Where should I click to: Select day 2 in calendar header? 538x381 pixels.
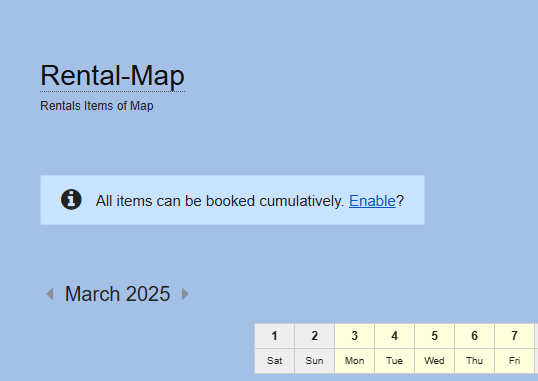(x=314, y=336)
